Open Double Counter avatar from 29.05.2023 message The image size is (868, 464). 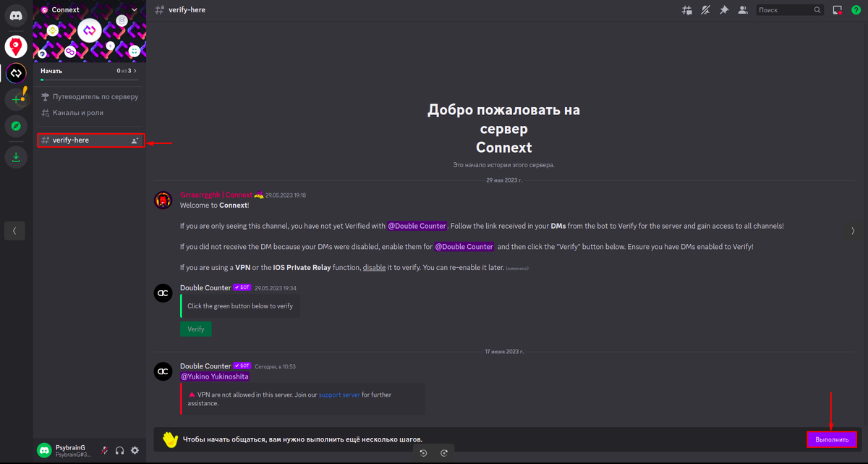(x=164, y=293)
